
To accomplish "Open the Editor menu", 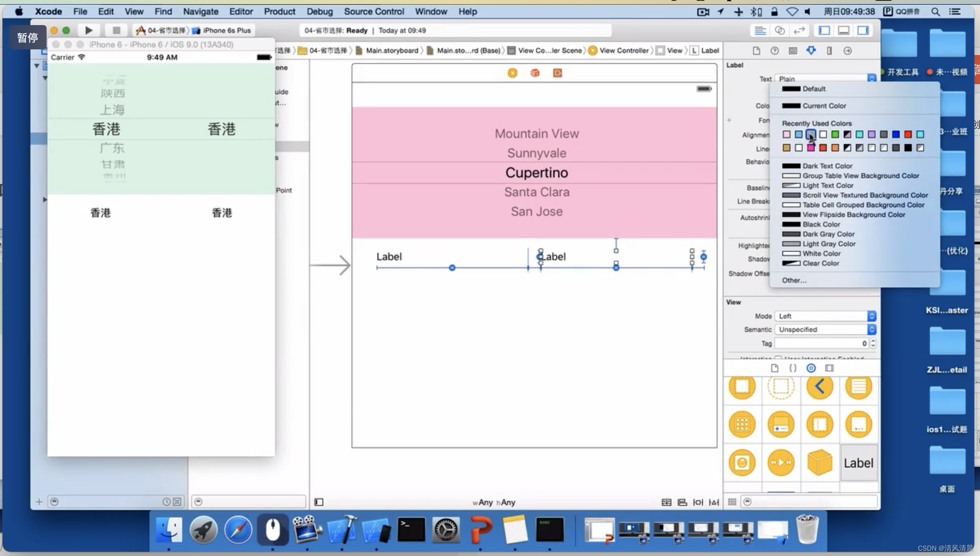I will (241, 11).
